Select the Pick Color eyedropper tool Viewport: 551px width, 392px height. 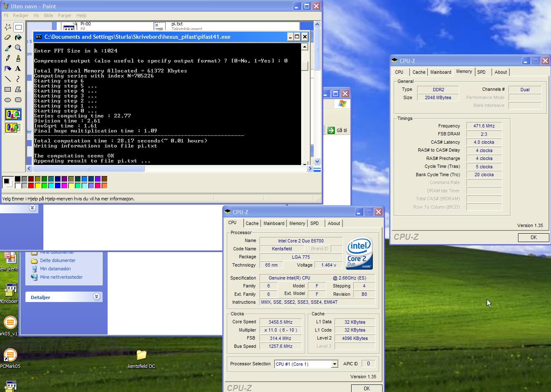8,48
